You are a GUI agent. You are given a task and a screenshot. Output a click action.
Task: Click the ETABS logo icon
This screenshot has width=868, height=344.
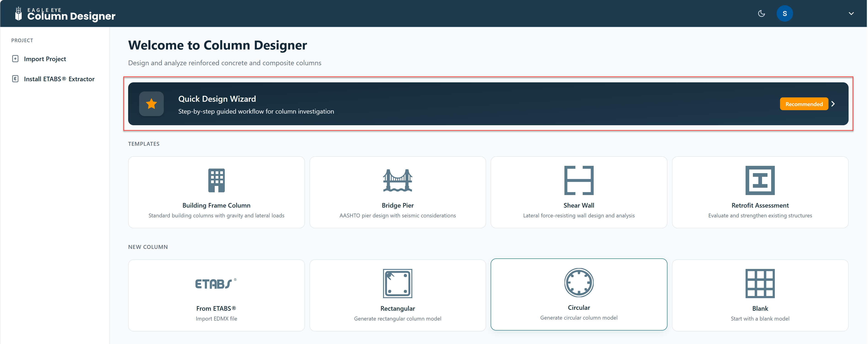click(216, 284)
